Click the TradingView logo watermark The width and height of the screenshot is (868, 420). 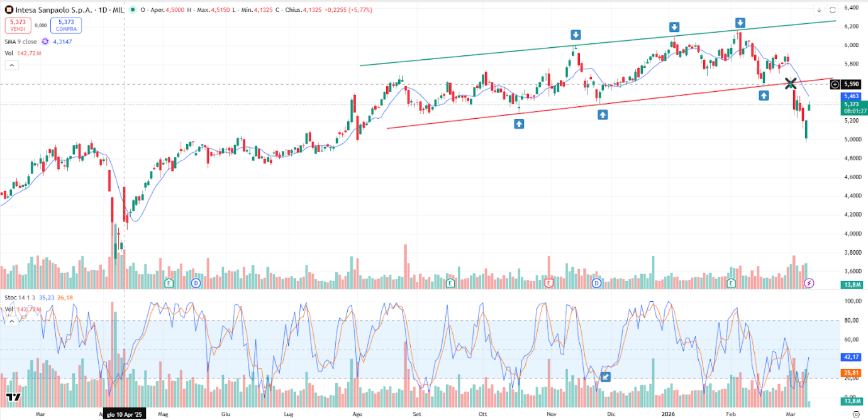click(x=13, y=399)
